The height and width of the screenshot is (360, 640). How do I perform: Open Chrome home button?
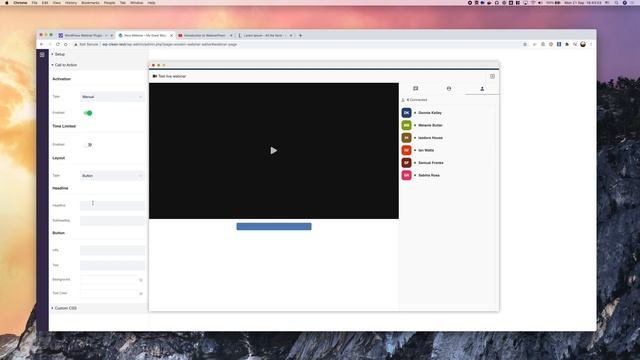pyautogui.click(x=66, y=44)
